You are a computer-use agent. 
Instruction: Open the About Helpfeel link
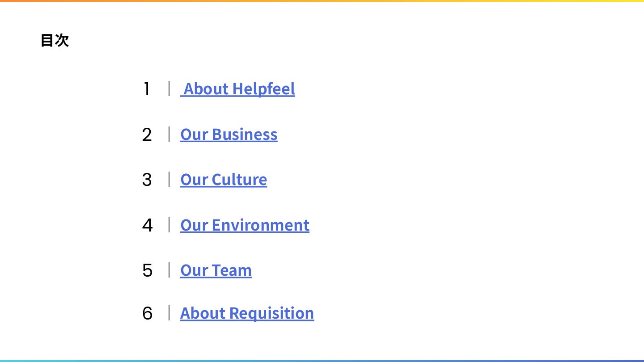(237, 89)
